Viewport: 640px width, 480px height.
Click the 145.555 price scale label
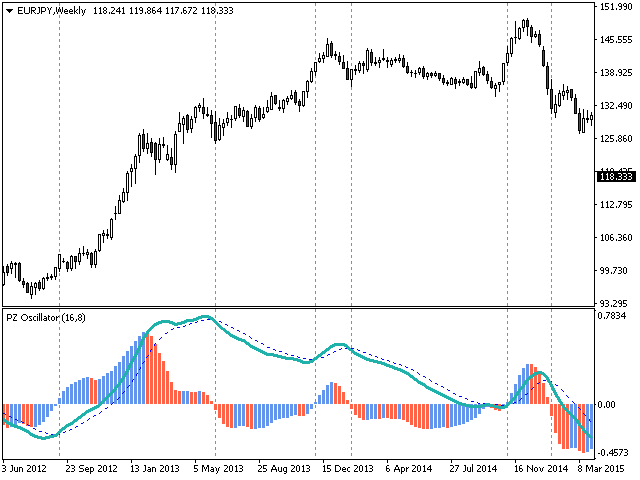(x=615, y=40)
